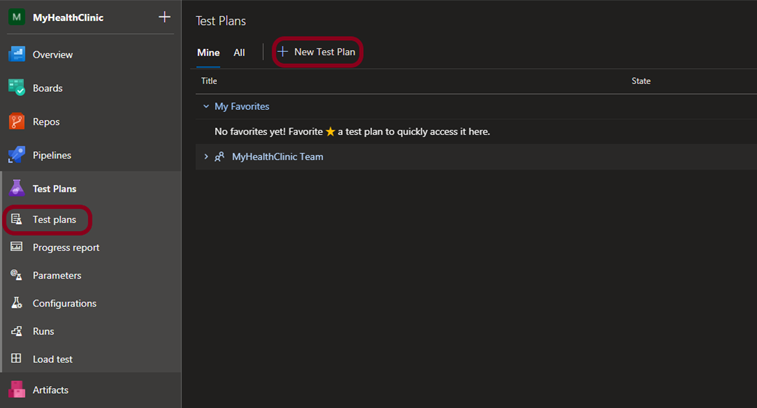Click the MyHealthClinic Team link
This screenshot has height=408, width=757.
pyautogui.click(x=277, y=156)
